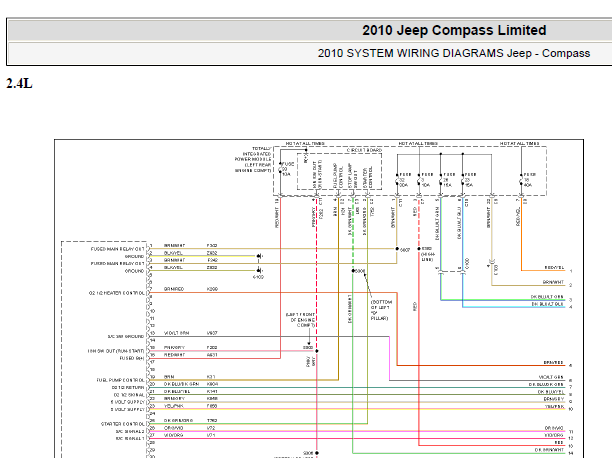Click the "(LEFT FRONT OF ENGINE COMPT)" note
The width and height of the screenshot is (612, 458).
[x=300, y=320]
